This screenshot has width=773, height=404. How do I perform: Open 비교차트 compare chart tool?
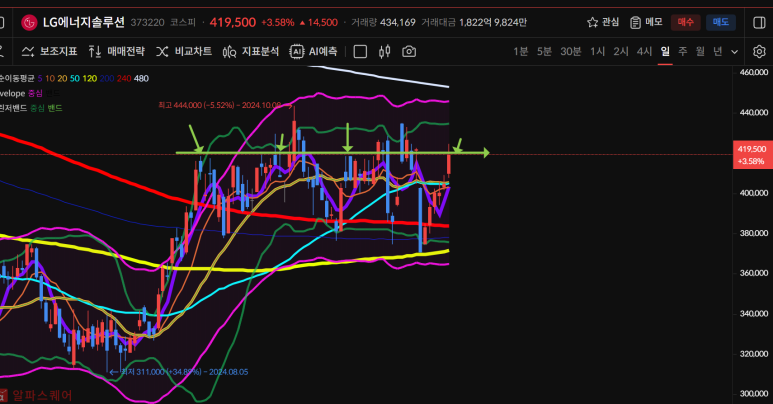click(184, 51)
